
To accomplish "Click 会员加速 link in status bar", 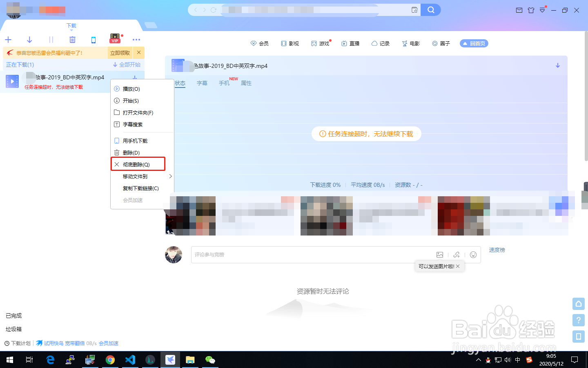I will [x=109, y=343].
